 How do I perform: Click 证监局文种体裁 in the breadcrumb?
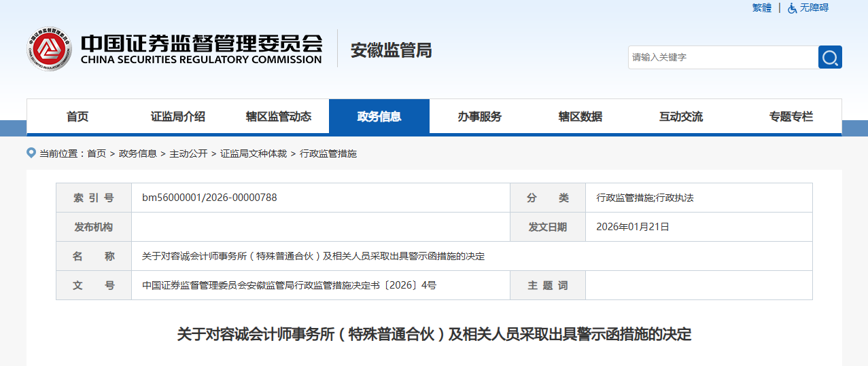click(254, 153)
